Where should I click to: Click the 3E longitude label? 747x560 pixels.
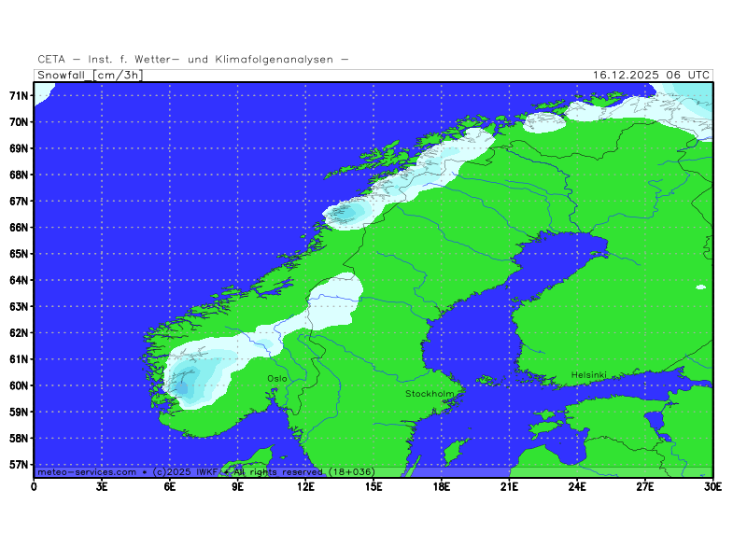102,485
